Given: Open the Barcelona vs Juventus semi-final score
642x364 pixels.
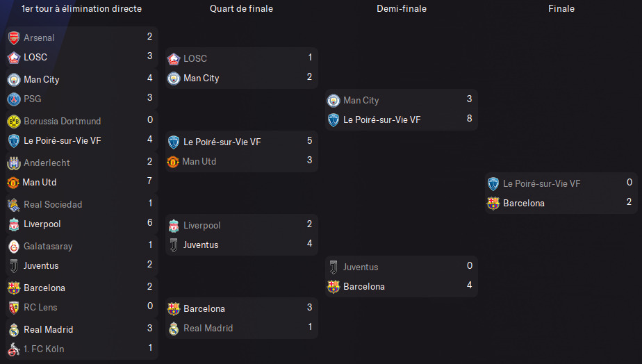Looking at the screenshot, I should [470, 286].
